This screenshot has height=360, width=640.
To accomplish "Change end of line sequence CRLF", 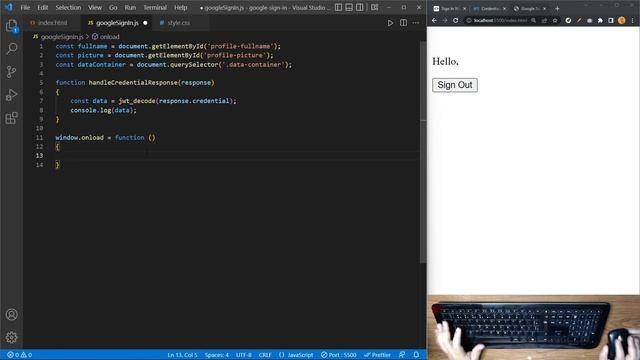I will click(x=265, y=355).
